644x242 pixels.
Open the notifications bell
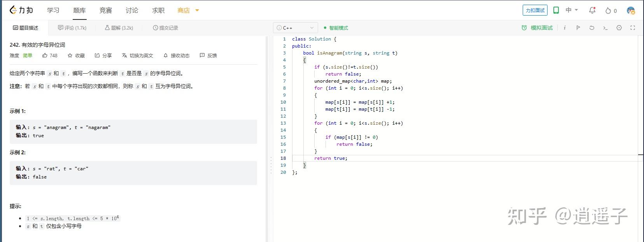click(592, 11)
